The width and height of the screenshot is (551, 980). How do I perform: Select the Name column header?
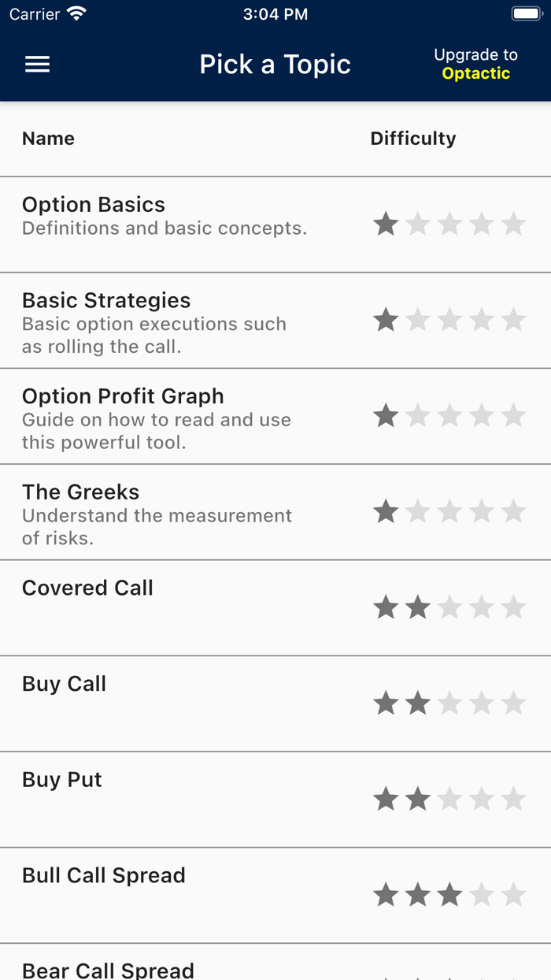pyautogui.click(x=48, y=138)
